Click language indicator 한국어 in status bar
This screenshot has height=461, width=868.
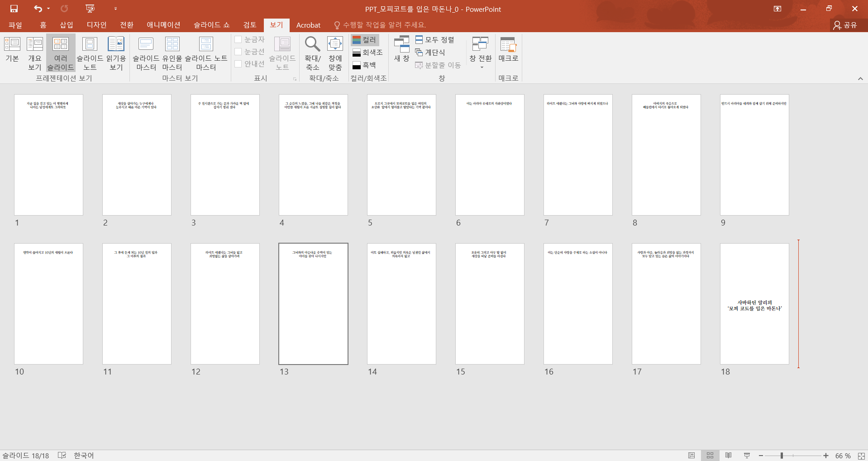84,456
